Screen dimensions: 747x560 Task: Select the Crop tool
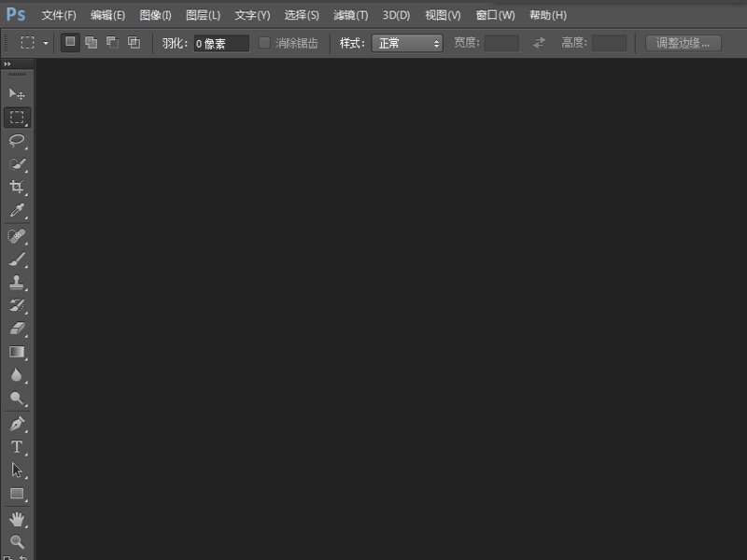pyautogui.click(x=16, y=188)
